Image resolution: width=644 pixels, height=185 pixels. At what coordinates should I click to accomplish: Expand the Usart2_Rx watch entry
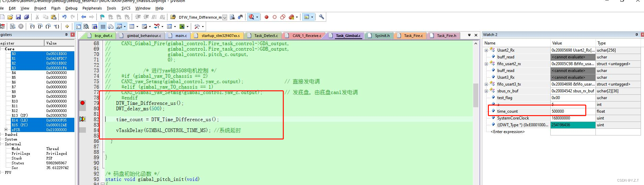486,50
